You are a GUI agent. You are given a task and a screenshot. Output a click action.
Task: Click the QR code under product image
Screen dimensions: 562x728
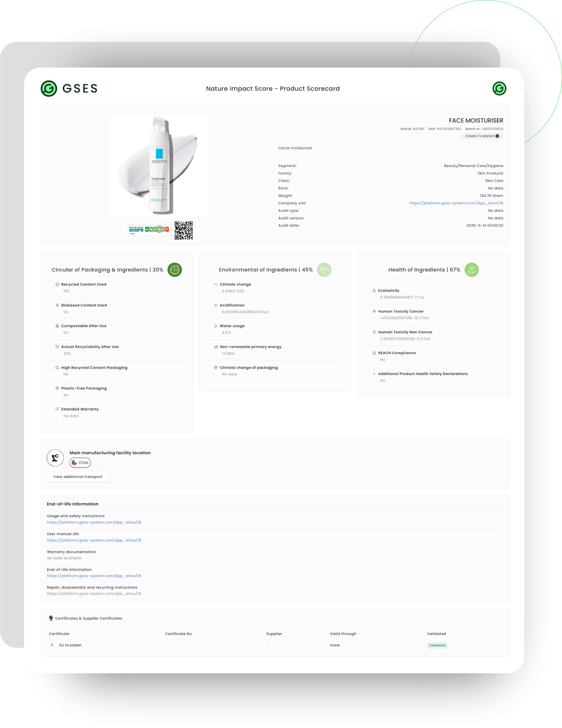(184, 230)
